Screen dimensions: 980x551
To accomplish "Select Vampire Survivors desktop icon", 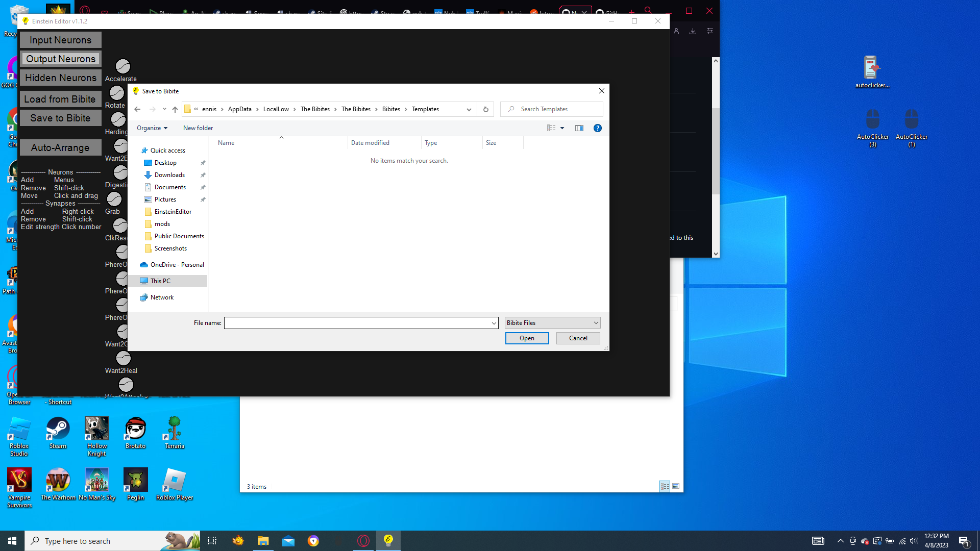I will 19,488.
